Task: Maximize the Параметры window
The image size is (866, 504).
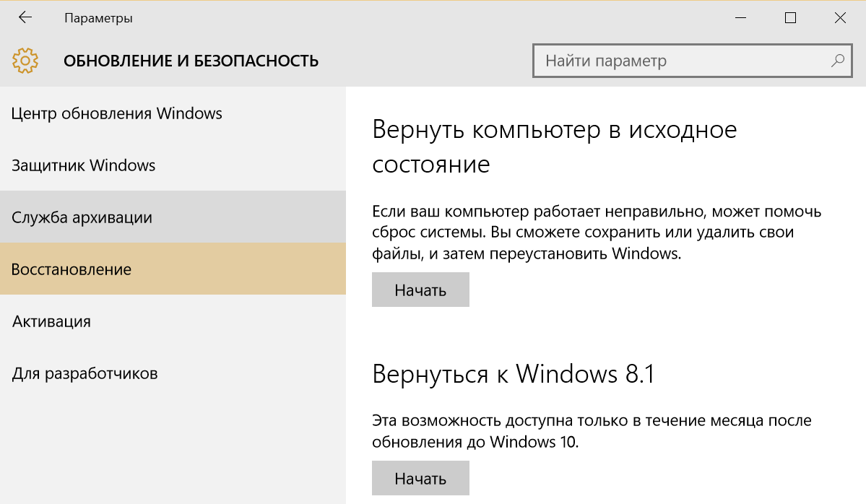Action: click(790, 17)
